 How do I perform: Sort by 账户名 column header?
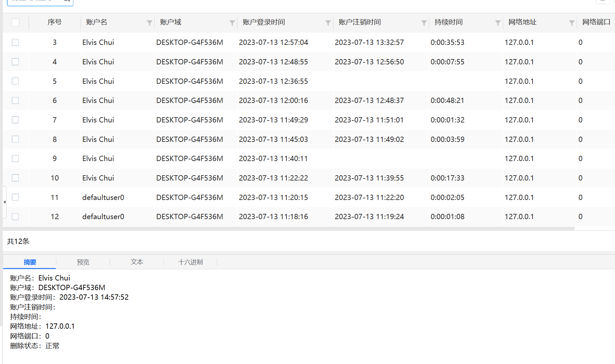coord(96,22)
